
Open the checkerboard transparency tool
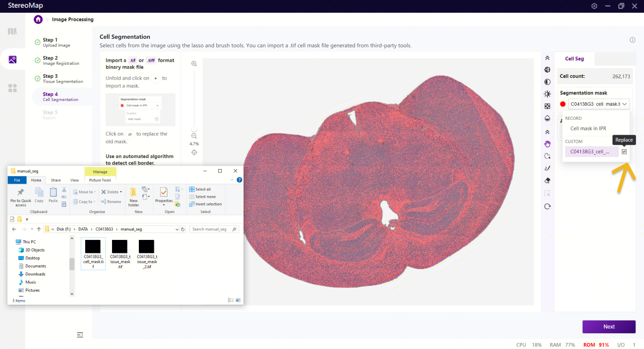click(547, 106)
